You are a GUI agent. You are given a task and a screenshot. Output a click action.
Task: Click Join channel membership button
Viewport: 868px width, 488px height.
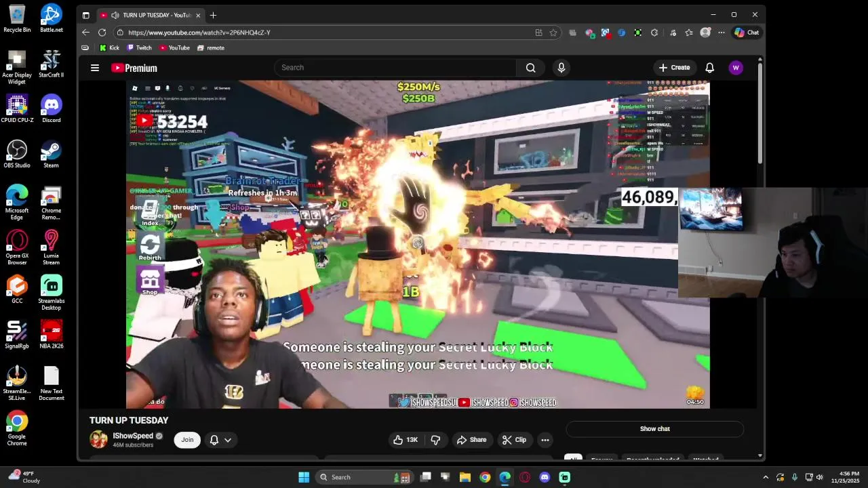(x=187, y=440)
